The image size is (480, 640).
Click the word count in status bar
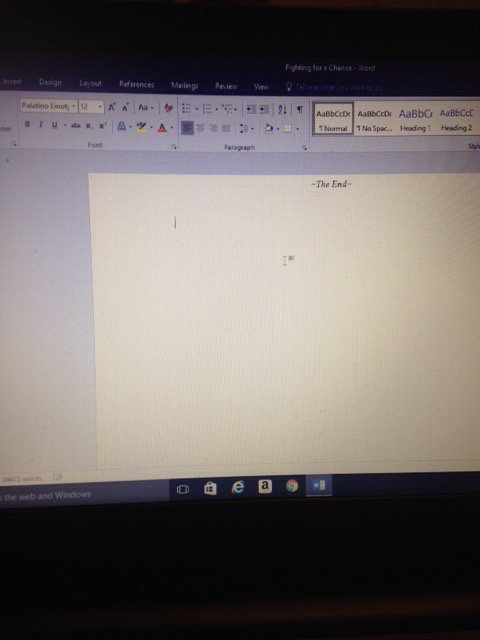[x=22, y=479]
